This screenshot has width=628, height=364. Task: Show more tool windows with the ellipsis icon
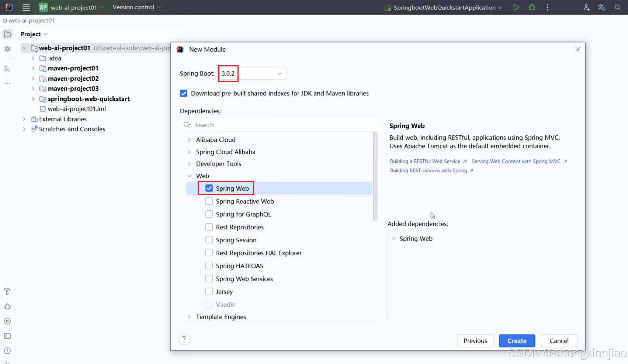click(x=7, y=83)
